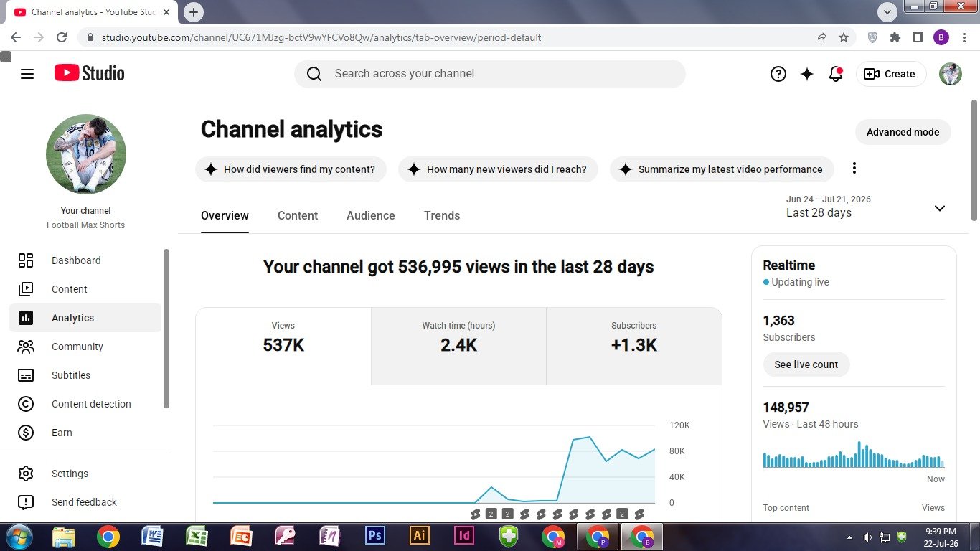Open Content detection in the sidebar
Screen dimensions: 980x551
(x=85, y=404)
